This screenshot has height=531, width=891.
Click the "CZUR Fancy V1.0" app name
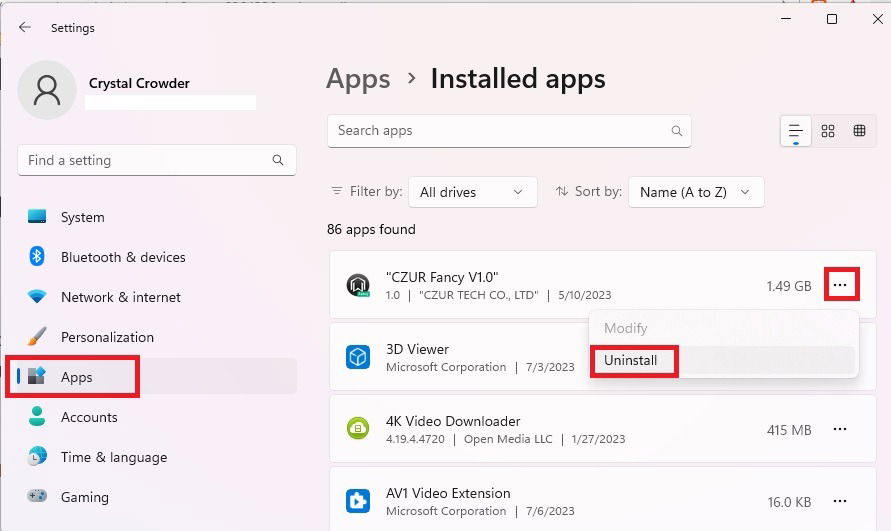[442, 277]
